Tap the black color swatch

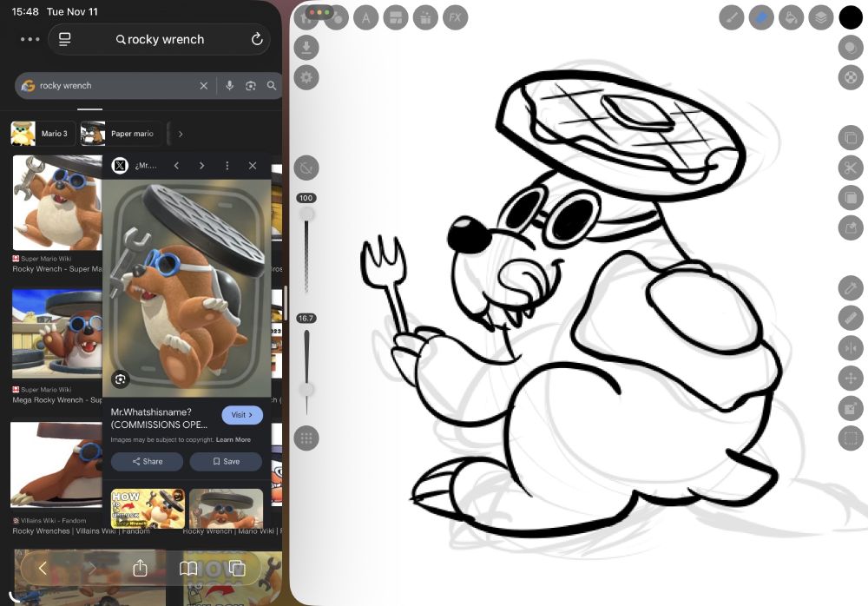click(x=850, y=16)
